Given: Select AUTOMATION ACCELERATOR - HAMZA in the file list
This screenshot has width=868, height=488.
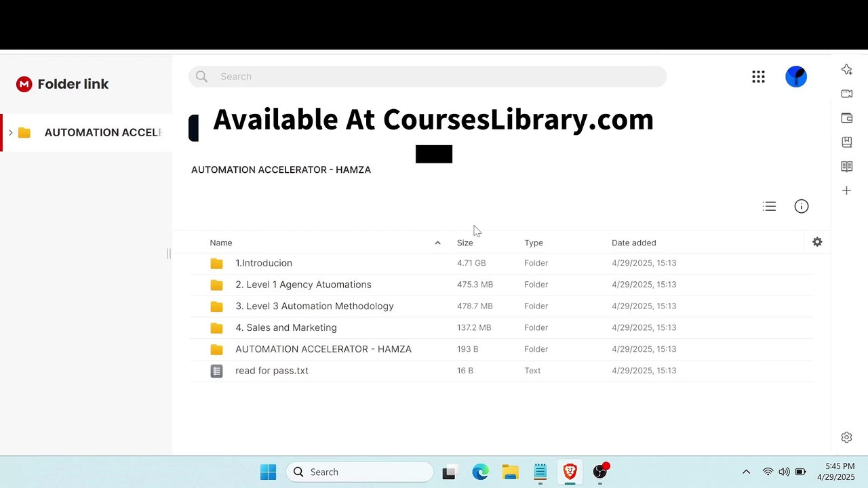Looking at the screenshot, I should coord(323,349).
